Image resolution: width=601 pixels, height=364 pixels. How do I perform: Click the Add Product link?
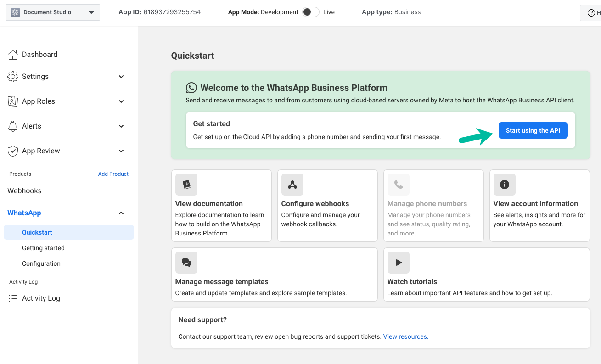pos(113,174)
